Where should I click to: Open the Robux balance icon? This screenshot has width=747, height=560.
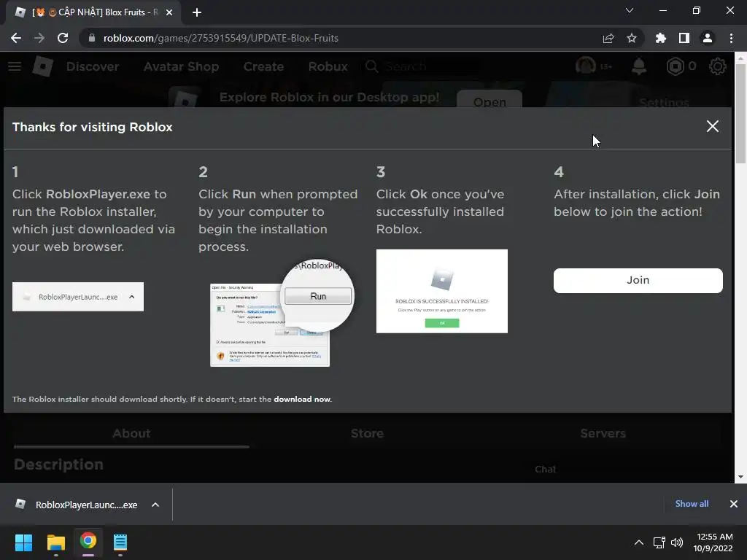pos(675,66)
